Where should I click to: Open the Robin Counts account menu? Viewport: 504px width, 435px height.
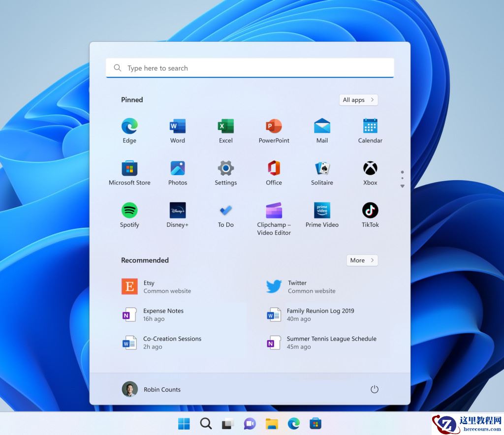pos(151,389)
